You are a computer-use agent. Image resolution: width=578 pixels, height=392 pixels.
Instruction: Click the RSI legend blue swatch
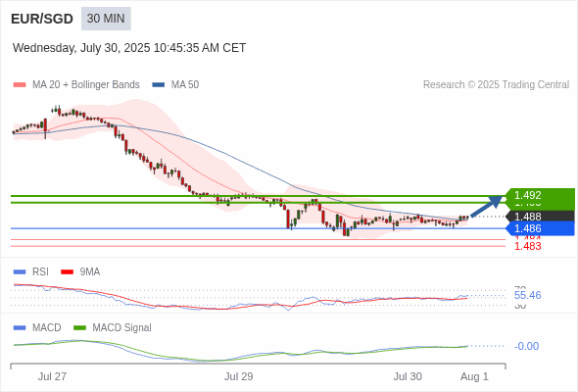[x=20, y=272]
